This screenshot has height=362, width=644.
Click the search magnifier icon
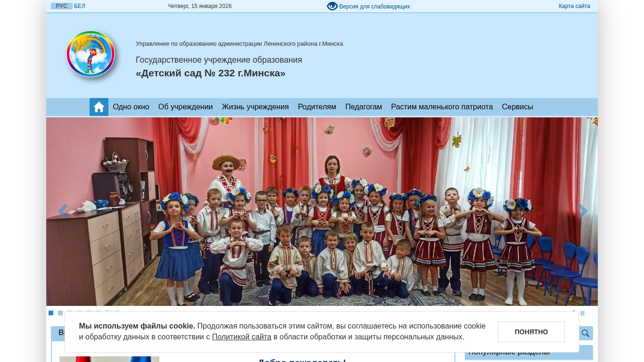[586, 333]
